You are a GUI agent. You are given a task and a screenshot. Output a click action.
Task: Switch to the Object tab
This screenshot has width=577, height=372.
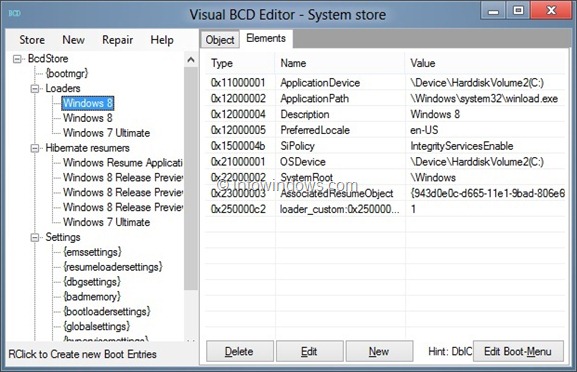(x=220, y=39)
